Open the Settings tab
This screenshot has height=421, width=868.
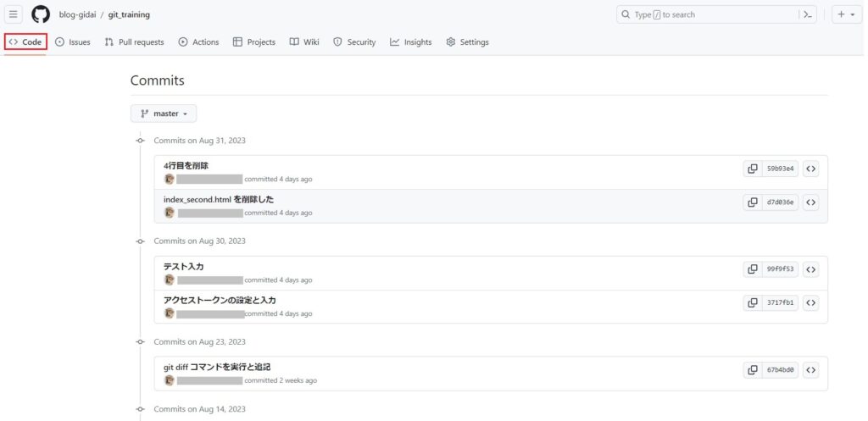[467, 42]
